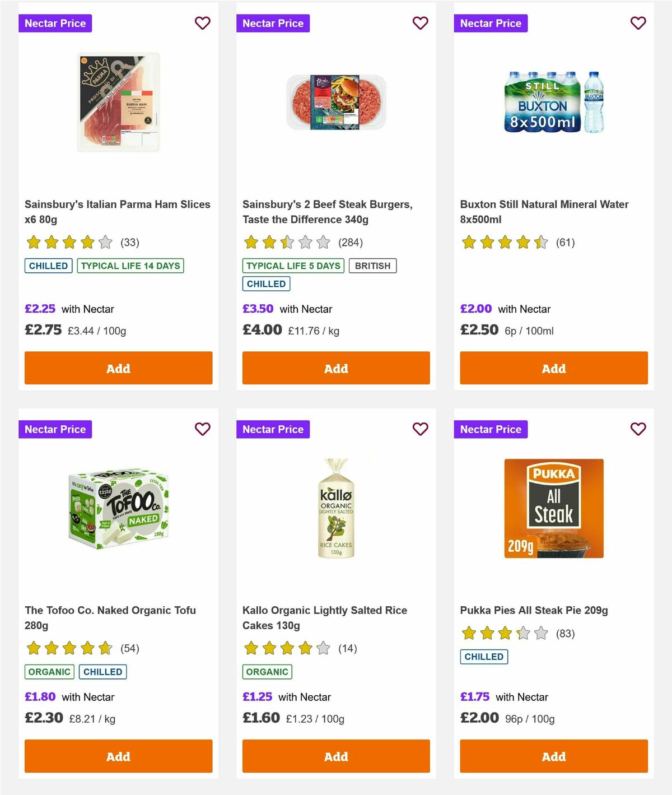
Task: Click the Nectar Price badge on Parma Ham
Action: click(x=55, y=23)
